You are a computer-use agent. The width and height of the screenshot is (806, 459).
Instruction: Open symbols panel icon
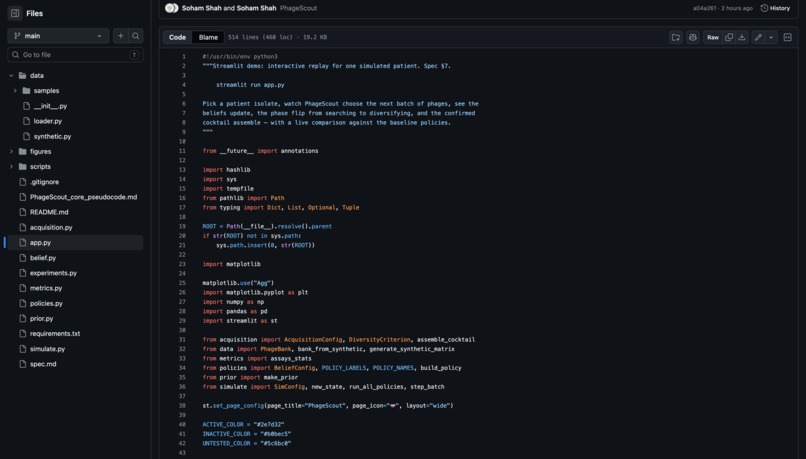point(787,37)
